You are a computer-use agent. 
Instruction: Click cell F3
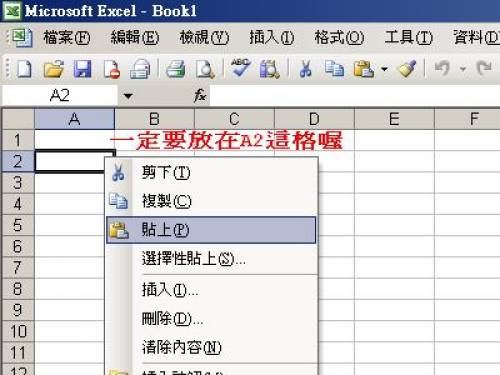click(467, 183)
